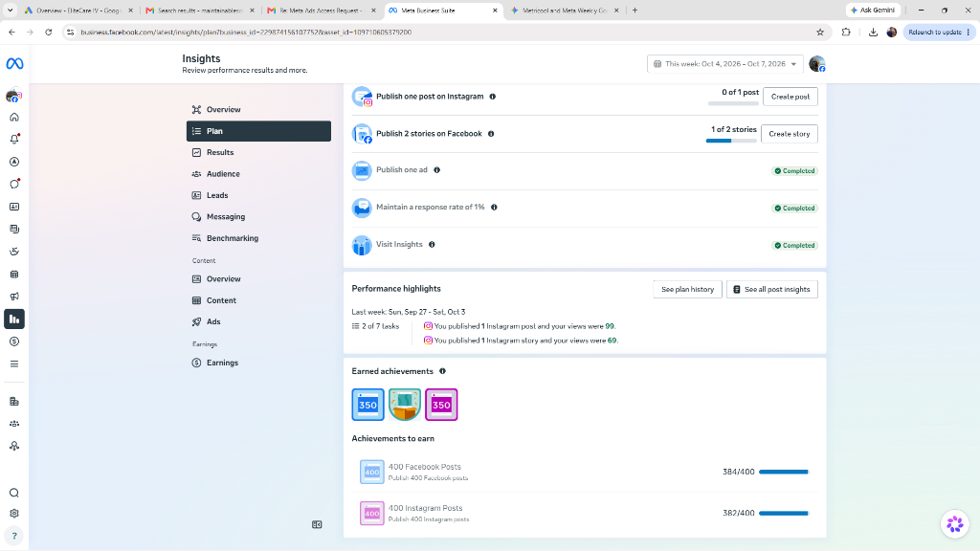Select the Insights bar chart icon in left rail
The image size is (980, 551).
pyautogui.click(x=14, y=320)
